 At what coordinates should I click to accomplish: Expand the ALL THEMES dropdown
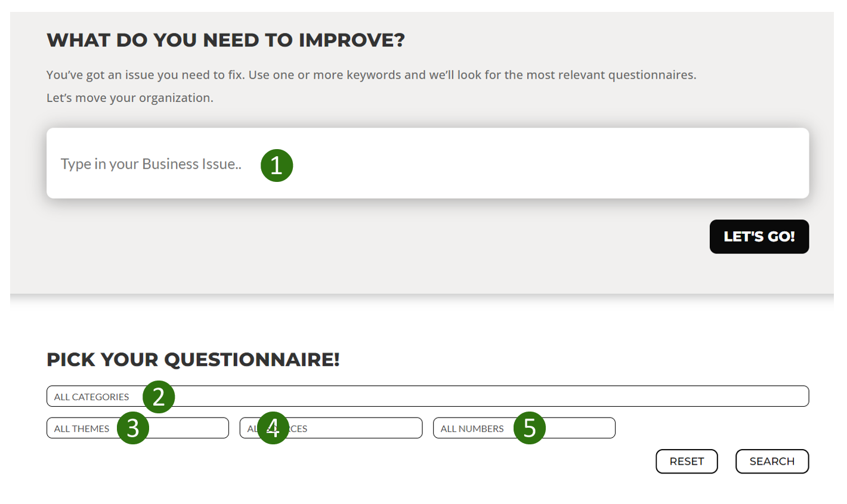(x=138, y=428)
